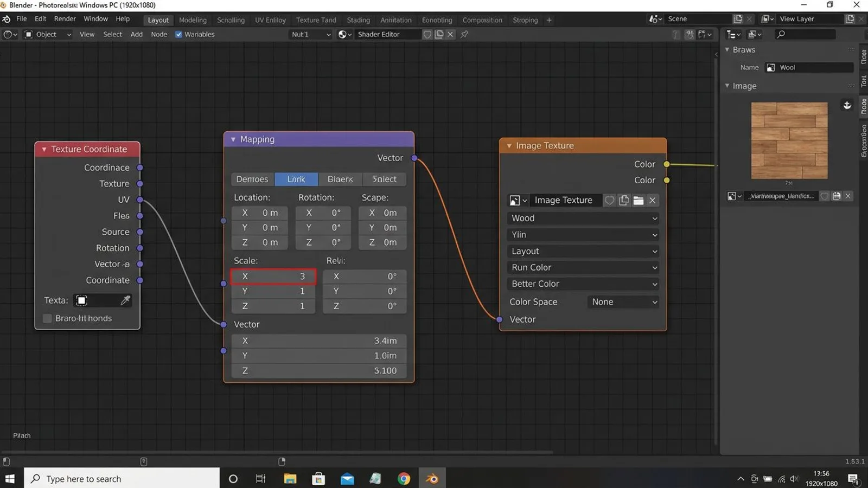Select the Lonk type button in Mapping node
Image resolution: width=868 pixels, height=488 pixels.
tap(296, 179)
